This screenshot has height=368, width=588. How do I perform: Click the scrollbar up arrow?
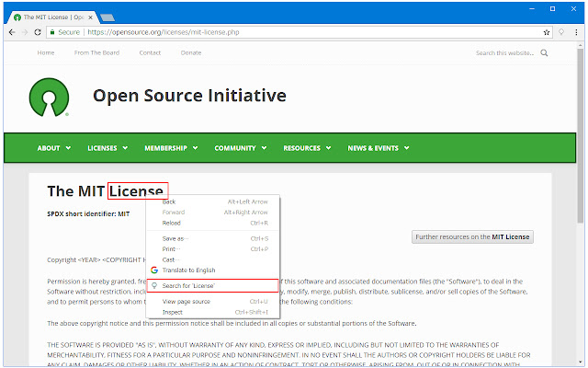(x=580, y=45)
